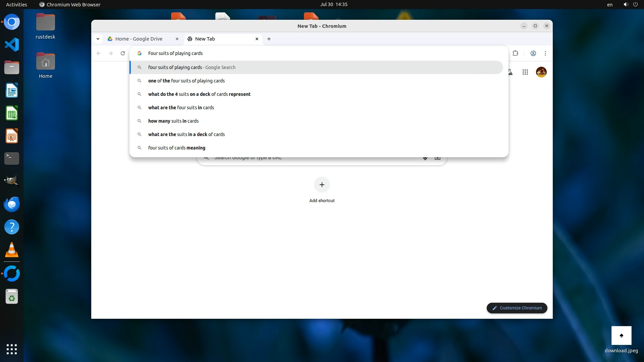Expand the tab search dropdown arrow
644x362 pixels.
coord(98,39)
